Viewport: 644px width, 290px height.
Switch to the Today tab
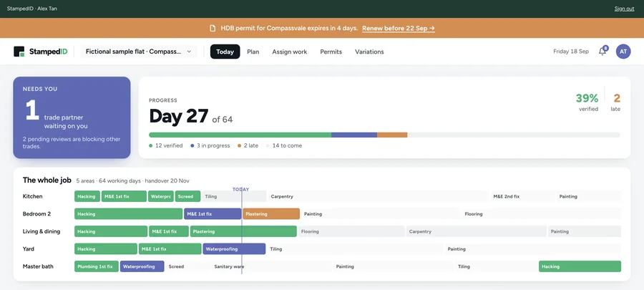pyautogui.click(x=225, y=52)
